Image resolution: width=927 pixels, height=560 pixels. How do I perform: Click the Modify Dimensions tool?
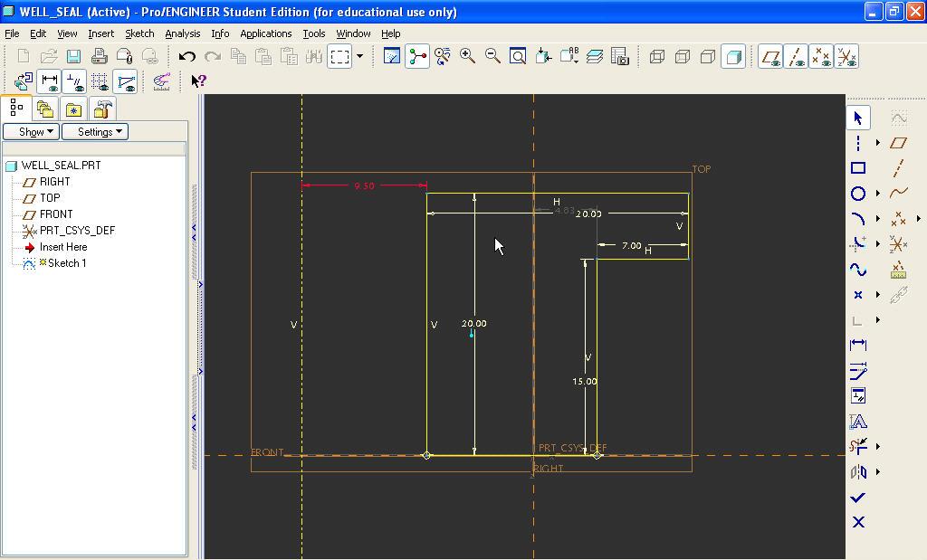point(858,370)
